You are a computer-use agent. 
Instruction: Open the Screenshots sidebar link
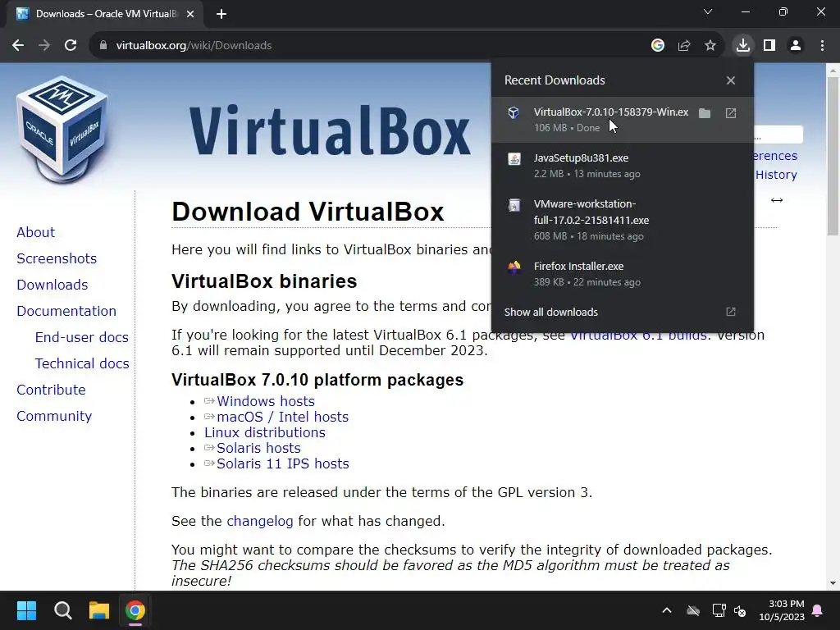coord(57,258)
